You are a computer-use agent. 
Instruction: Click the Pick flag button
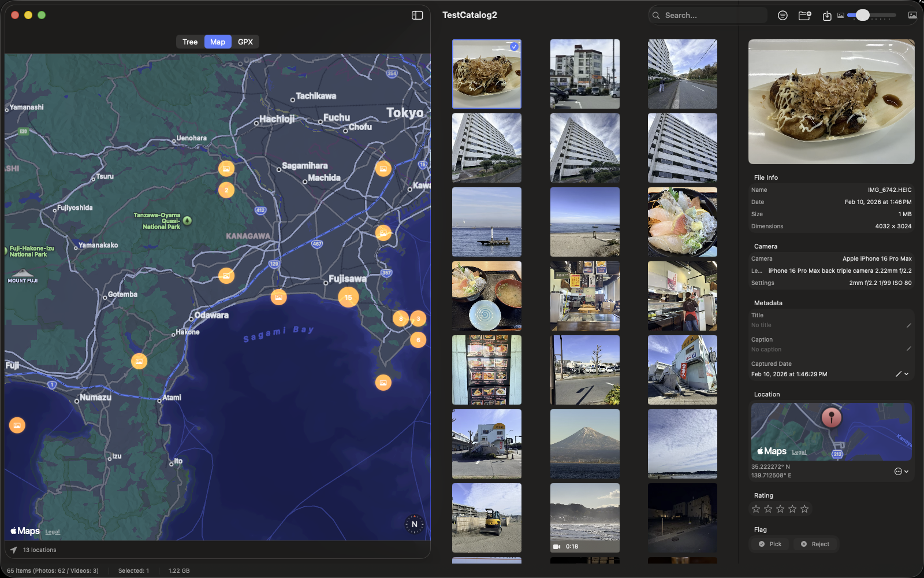tap(769, 544)
